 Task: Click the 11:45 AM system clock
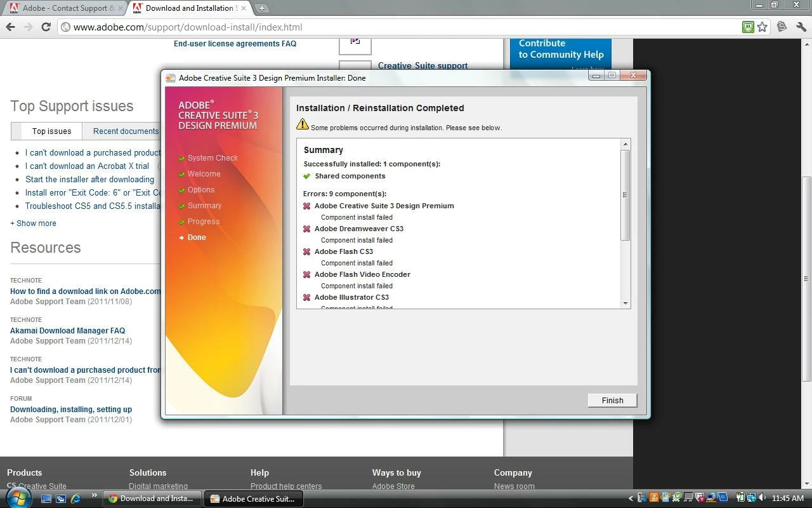pos(788,498)
